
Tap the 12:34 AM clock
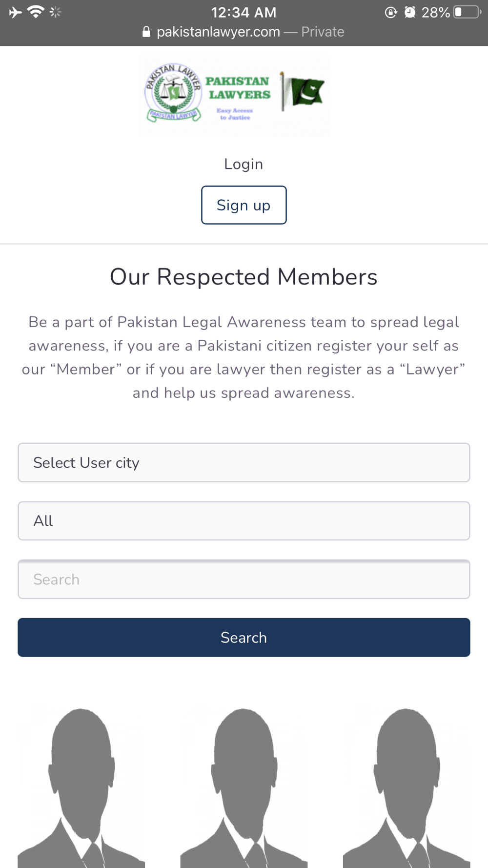coord(244,12)
